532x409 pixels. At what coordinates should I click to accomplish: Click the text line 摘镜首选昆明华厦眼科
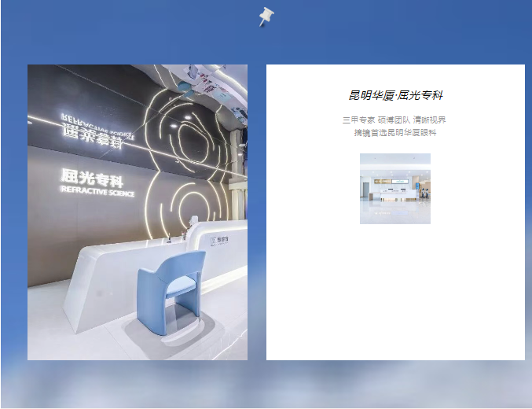395,132
